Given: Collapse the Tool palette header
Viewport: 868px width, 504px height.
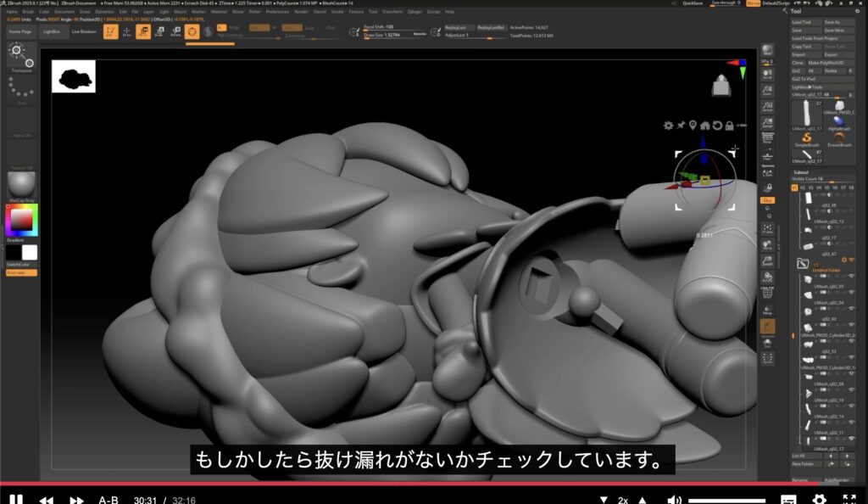Looking at the screenshot, I should 795,11.
